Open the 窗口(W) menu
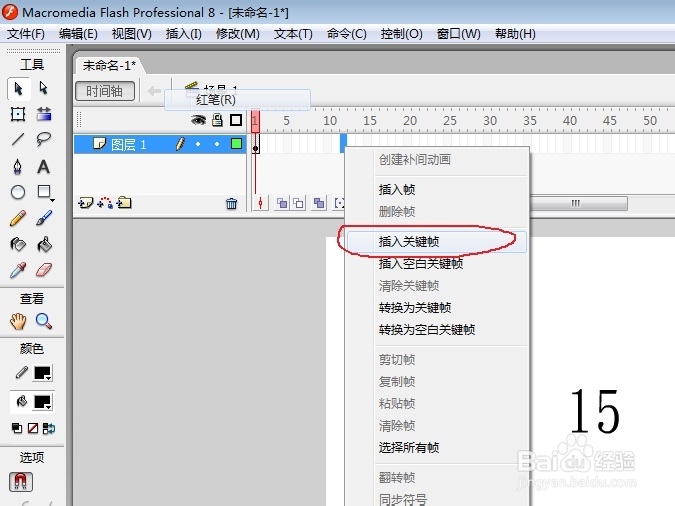Viewport: 675px width, 506px height. 458,34
